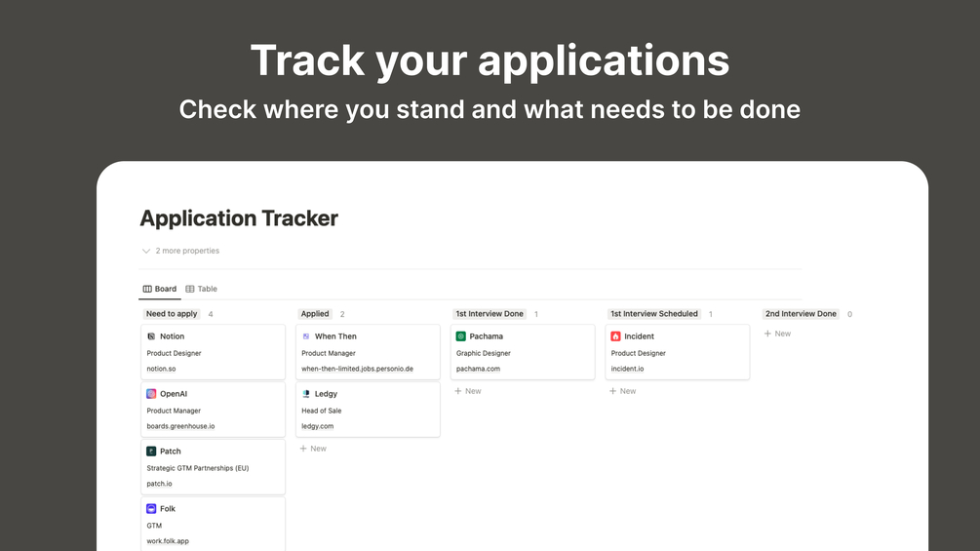The width and height of the screenshot is (980, 551).
Task: Add New card in 1st Interview Done
Action: point(468,391)
